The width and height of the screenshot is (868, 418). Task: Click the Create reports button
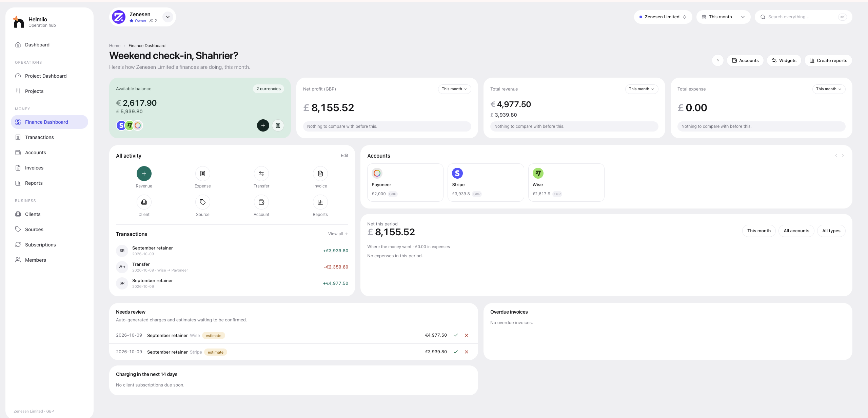point(828,60)
